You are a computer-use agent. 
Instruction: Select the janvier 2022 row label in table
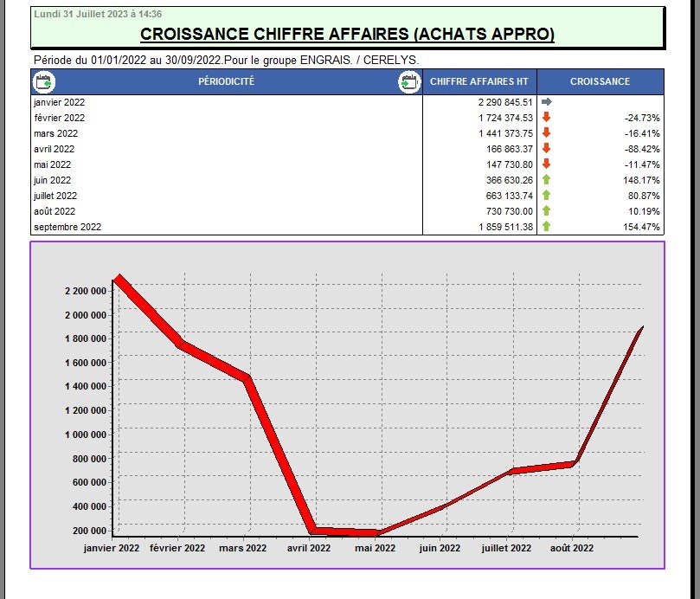point(59,102)
